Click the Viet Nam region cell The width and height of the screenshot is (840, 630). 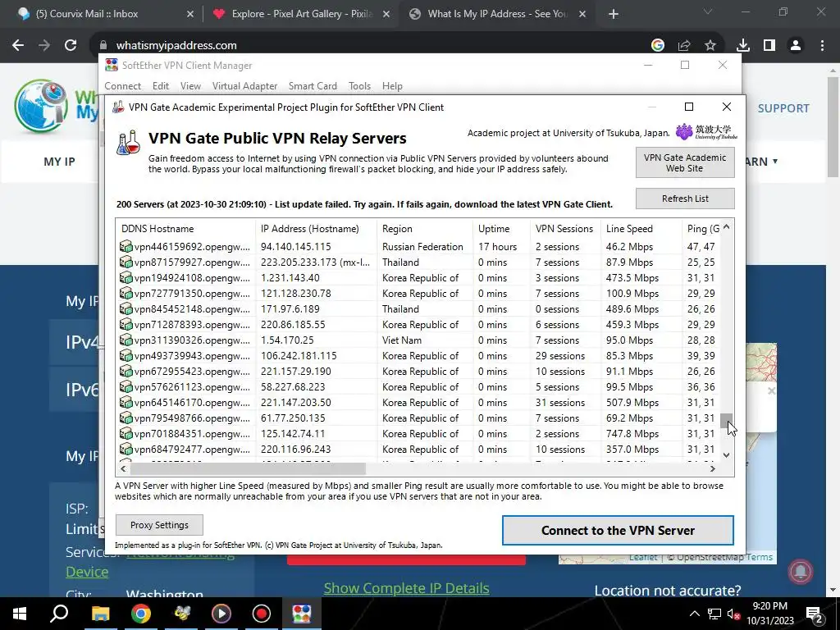click(x=402, y=340)
